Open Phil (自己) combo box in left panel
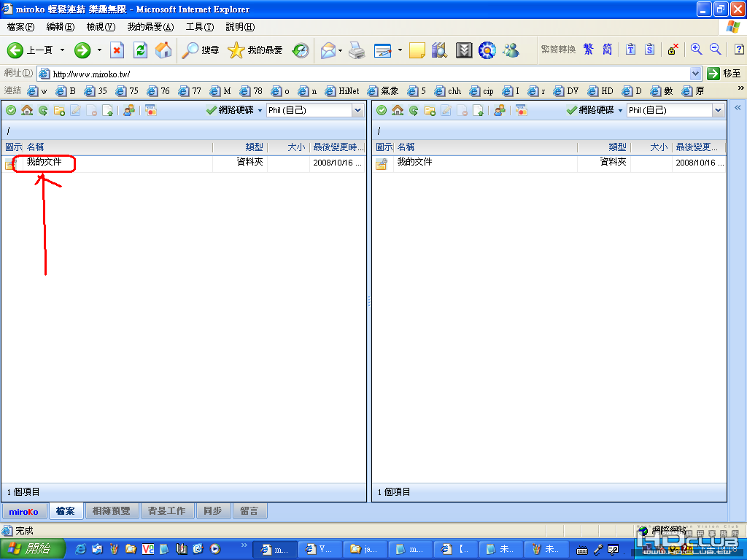The width and height of the screenshot is (747, 560). click(x=315, y=111)
